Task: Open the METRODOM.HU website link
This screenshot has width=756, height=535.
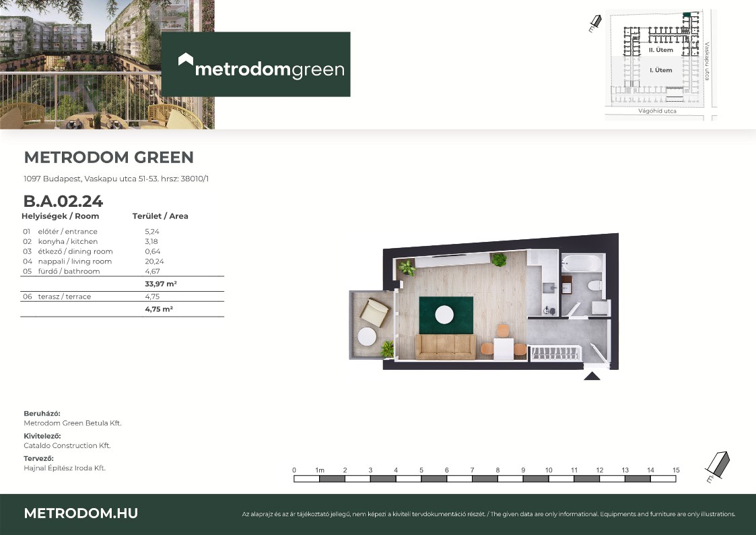Action: click(x=81, y=513)
